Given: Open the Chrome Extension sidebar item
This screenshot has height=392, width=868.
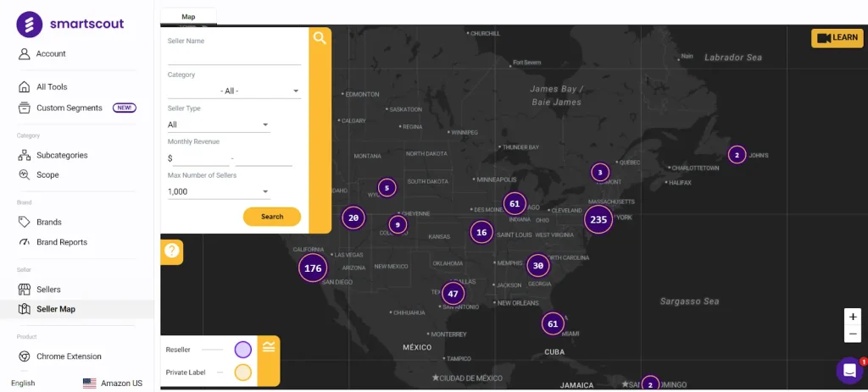Looking at the screenshot, I should [x=69, y=356].
